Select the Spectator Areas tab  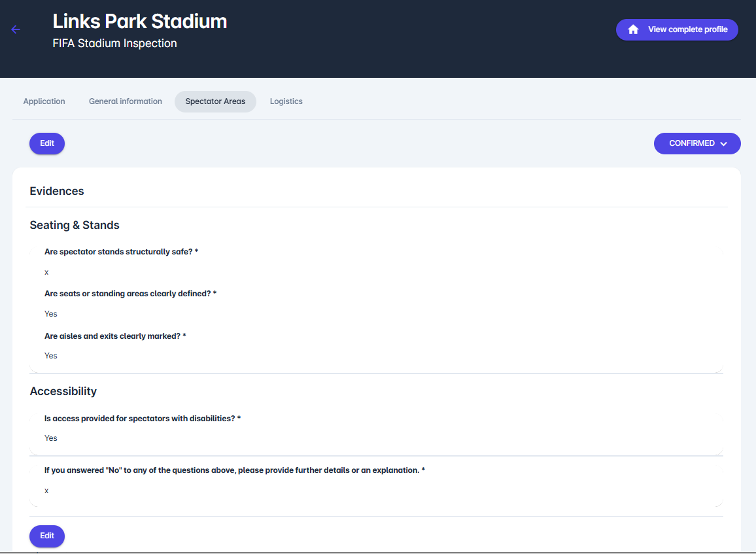pos(215,101)
